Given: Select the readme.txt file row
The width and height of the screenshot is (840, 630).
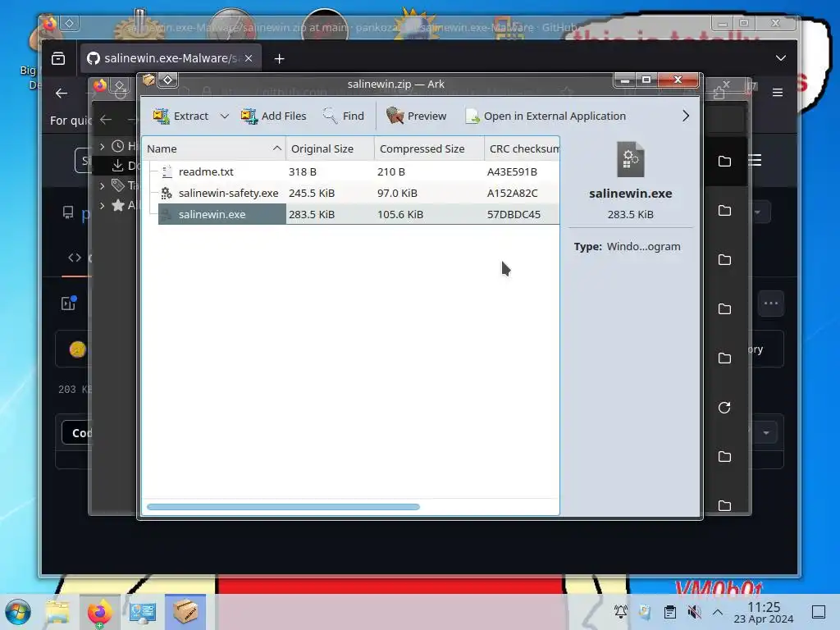Looking at the screenshot, I should [351, 171].
